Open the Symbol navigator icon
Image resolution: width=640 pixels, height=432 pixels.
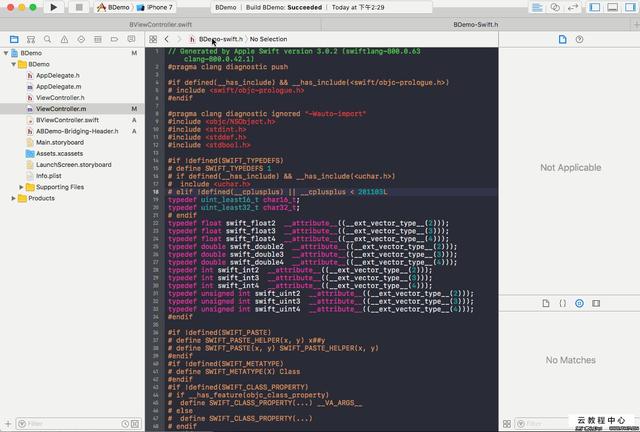tap(31, 39)
